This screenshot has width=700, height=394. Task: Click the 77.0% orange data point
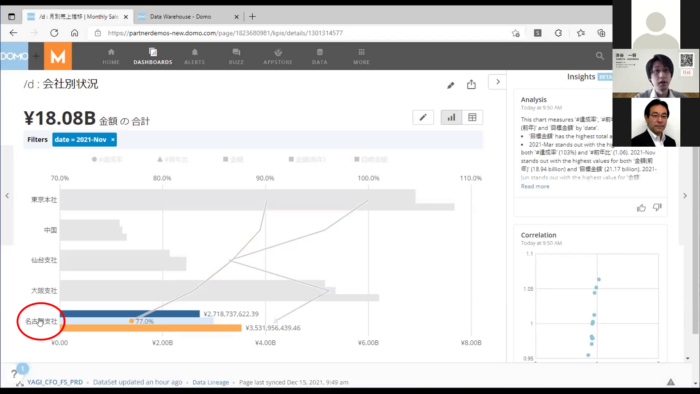131,321
